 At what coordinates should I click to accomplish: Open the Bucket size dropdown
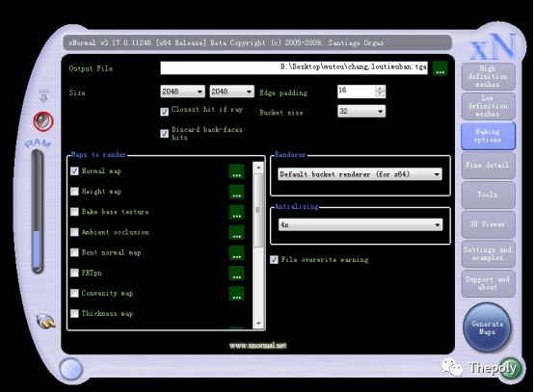click(x=361, y=112)
